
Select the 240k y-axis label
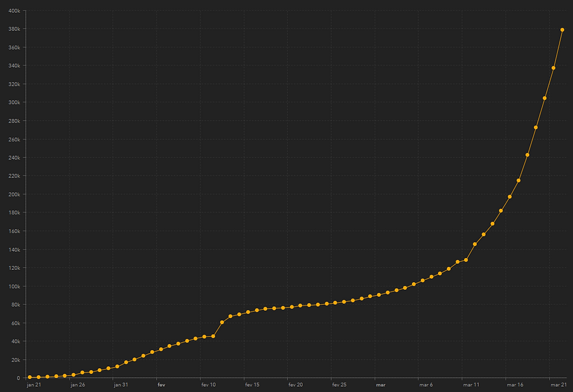coord(14,158)
